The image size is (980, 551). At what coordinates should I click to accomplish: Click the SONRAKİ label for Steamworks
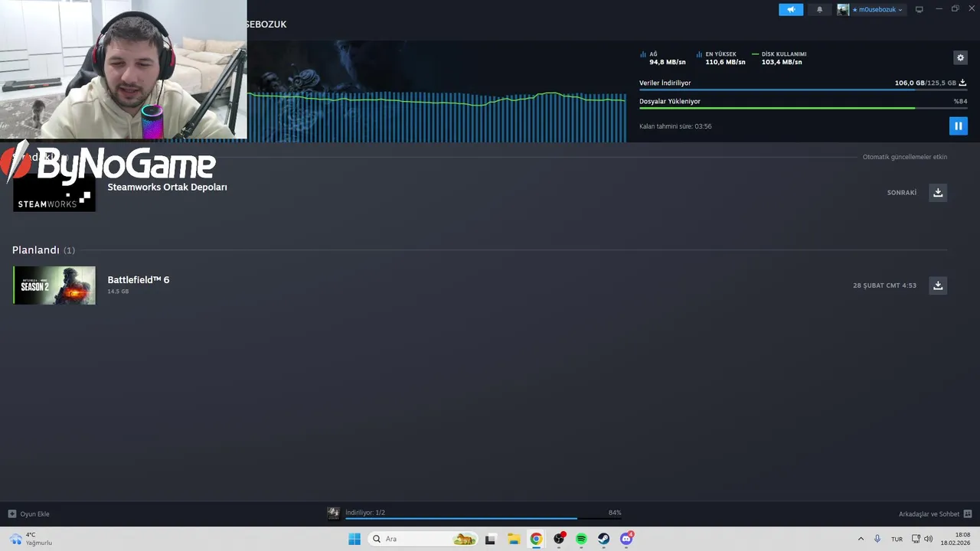[x=902, y=193]
